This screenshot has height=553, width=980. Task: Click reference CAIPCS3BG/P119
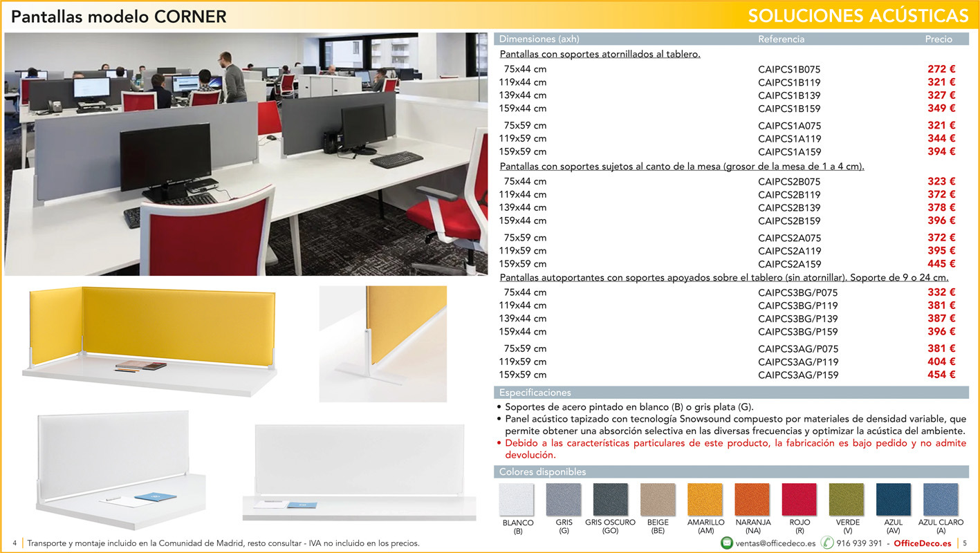798,306
